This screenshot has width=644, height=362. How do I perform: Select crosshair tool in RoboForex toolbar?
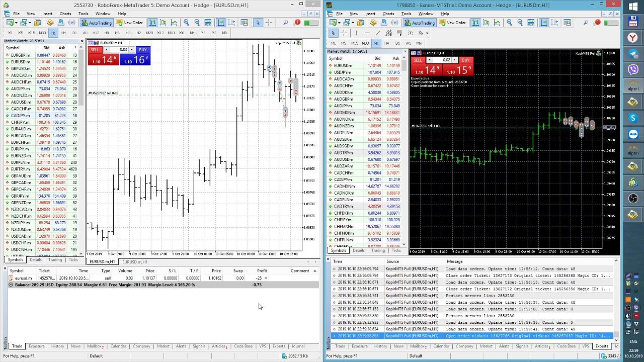click(x=269, y=23)
